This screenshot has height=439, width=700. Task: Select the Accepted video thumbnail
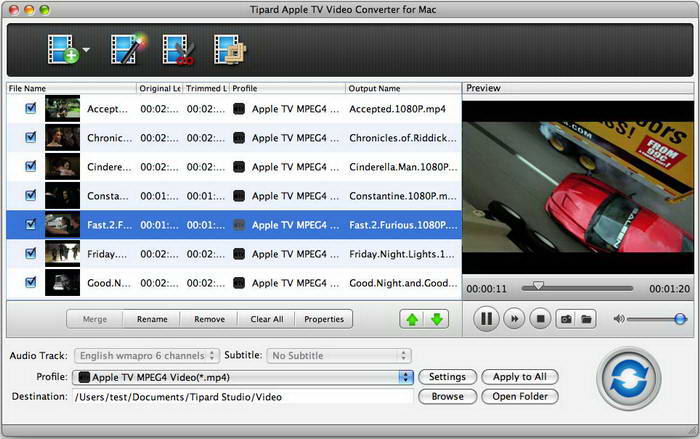(62, 109)
